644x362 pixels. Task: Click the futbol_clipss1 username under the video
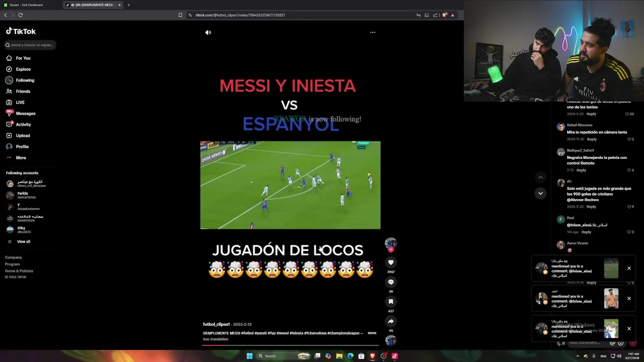click(216, 324)
